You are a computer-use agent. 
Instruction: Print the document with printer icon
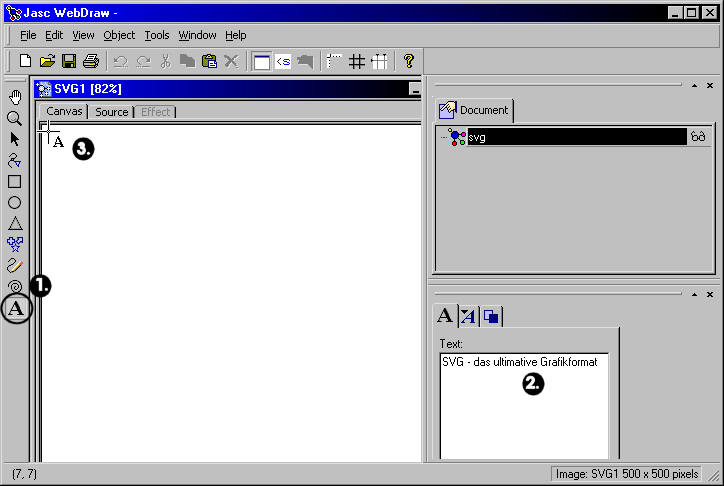91,61
